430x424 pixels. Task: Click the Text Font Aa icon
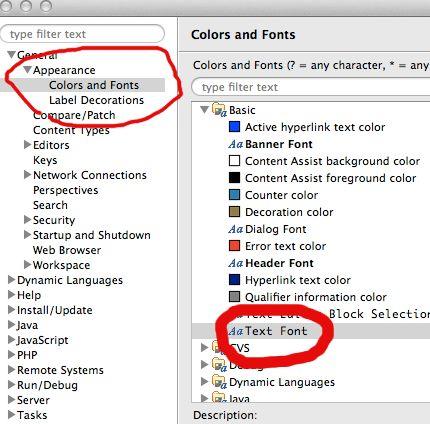click(x=236, y=331)
